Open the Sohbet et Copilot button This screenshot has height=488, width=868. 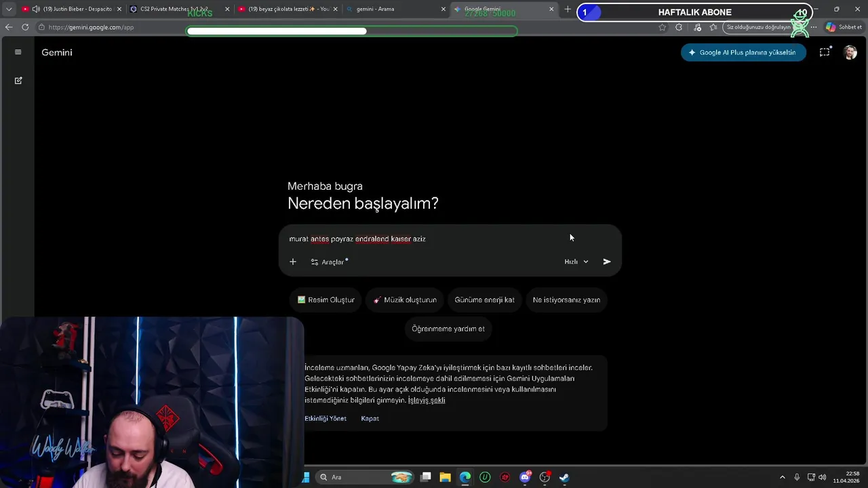pos(844,27)
